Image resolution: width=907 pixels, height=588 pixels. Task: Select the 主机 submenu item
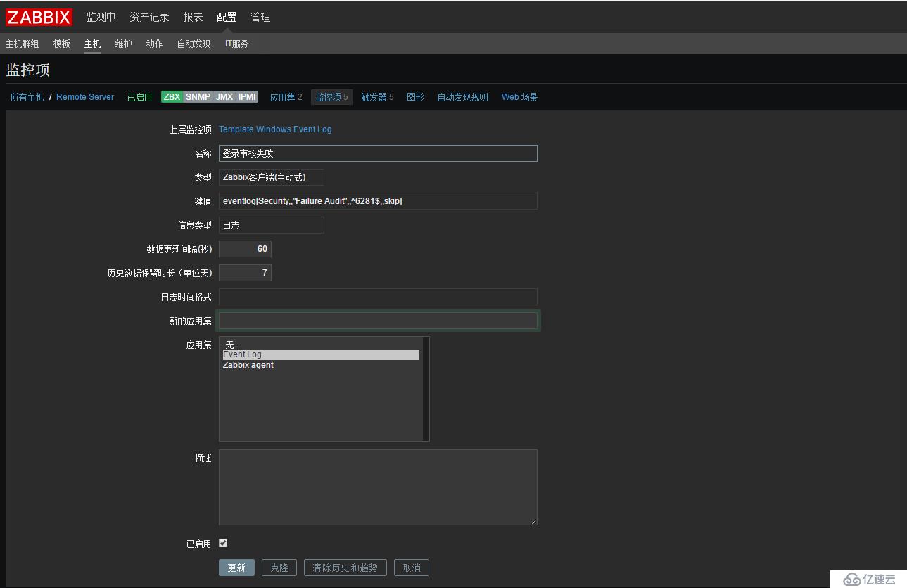93,44
